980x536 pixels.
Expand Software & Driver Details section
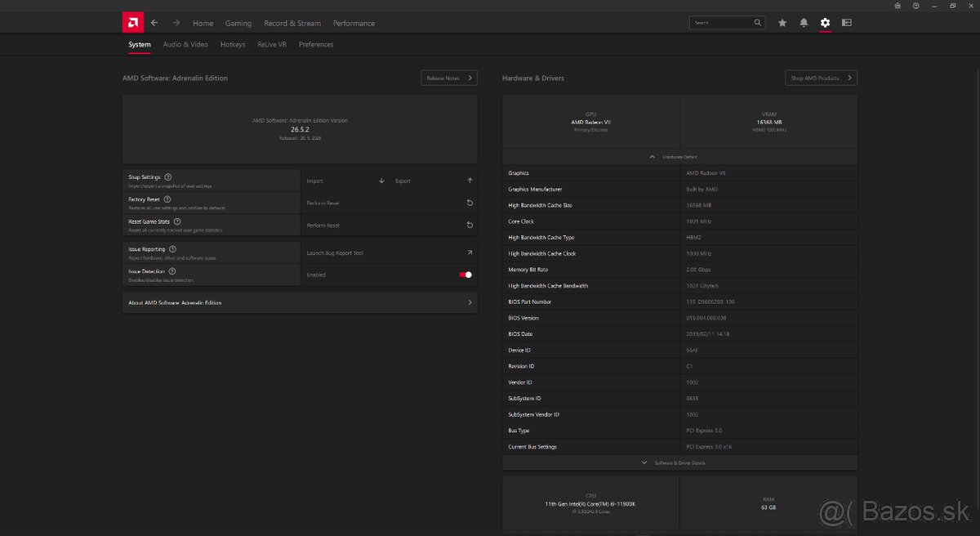pos(679,462)
